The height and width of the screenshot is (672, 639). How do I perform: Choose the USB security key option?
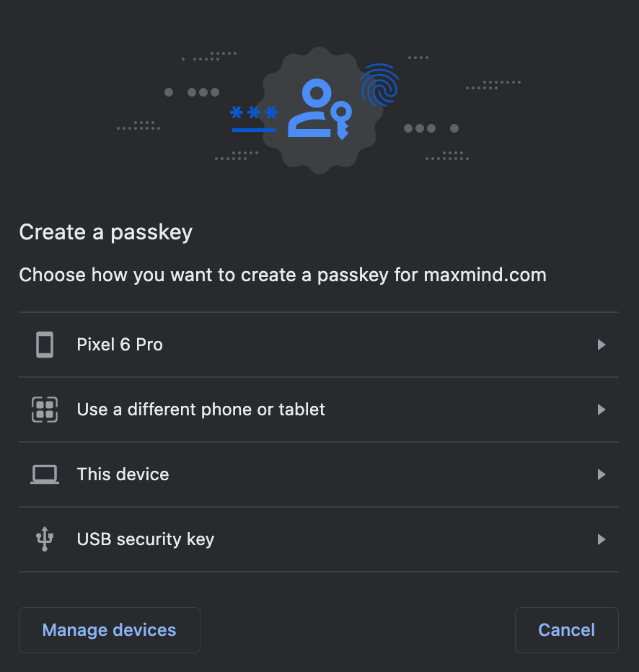145,539
